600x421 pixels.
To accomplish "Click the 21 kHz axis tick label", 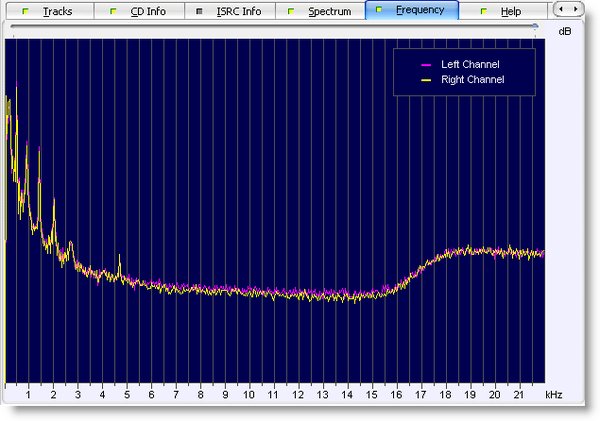I will coord(518,395).
